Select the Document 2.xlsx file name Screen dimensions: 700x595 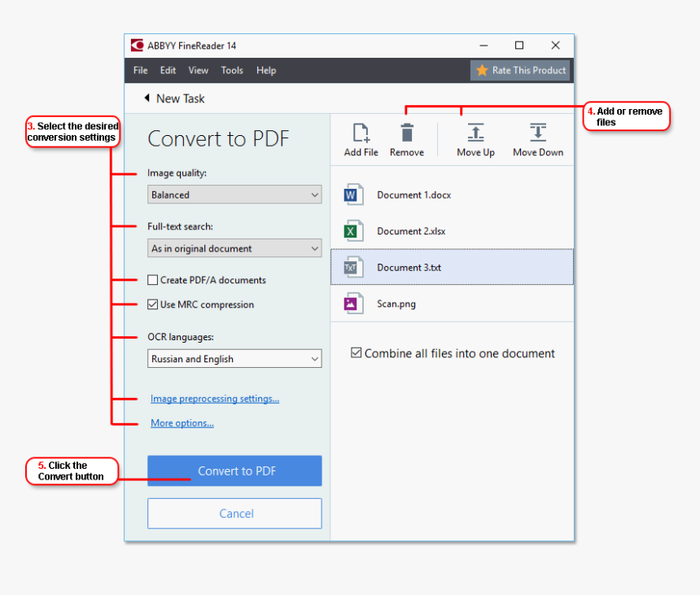click(411, 231)
